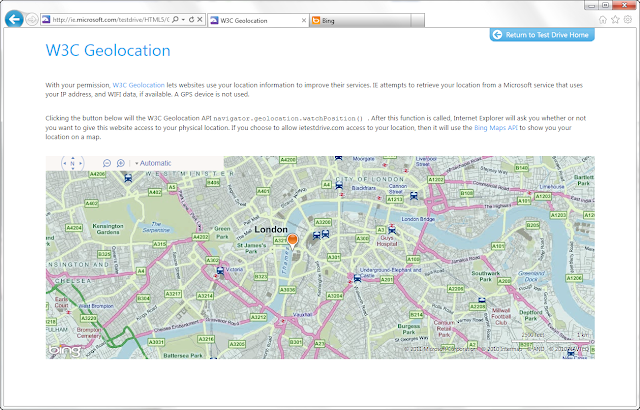Open the Bing Maps API link

496,128
